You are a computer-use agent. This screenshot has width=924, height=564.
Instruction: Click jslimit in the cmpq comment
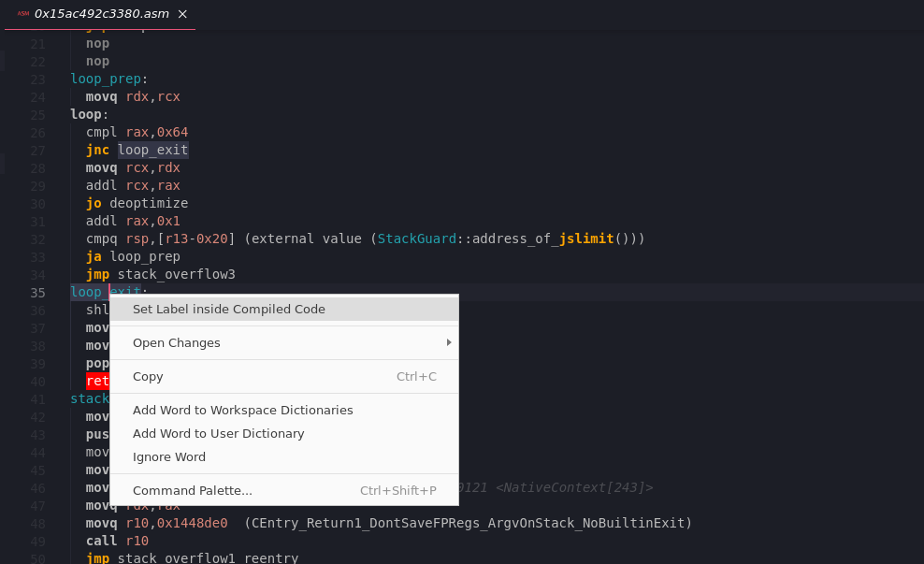(x=586, y=239)
